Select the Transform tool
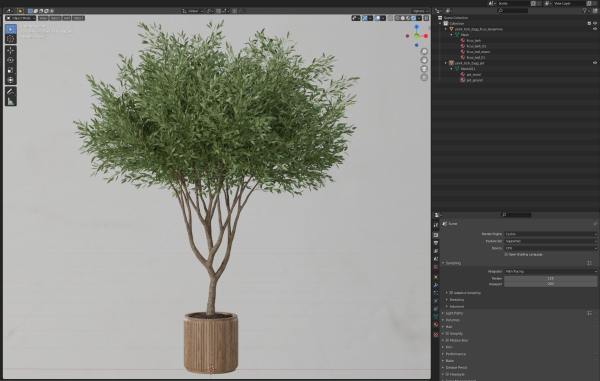The width and height of the screenshot is (600, 381). click(x=11, y=80)
